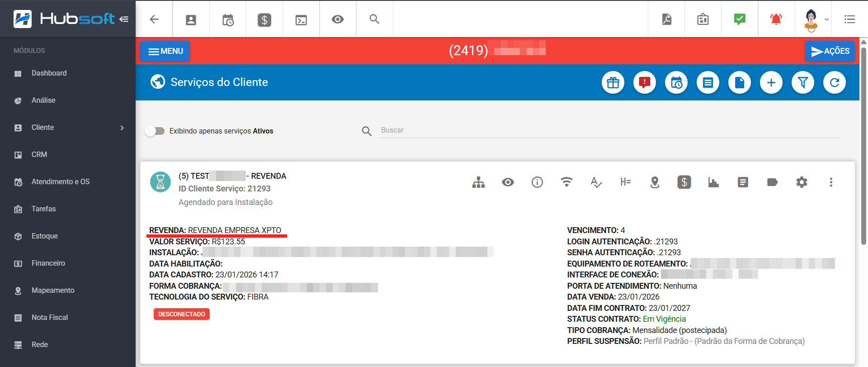Open the receipt list icon in header
The width and height of the screenshot is (868, 367).
708,82
